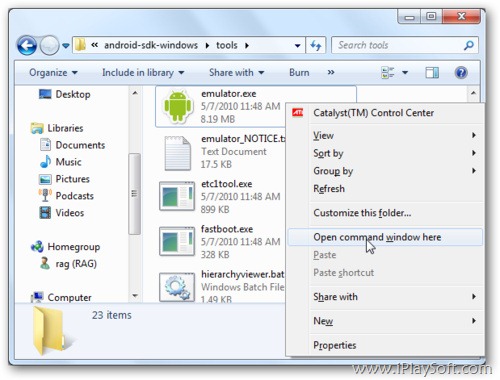
Task: Open the Help question mark icon
Action: click(461, 72)
